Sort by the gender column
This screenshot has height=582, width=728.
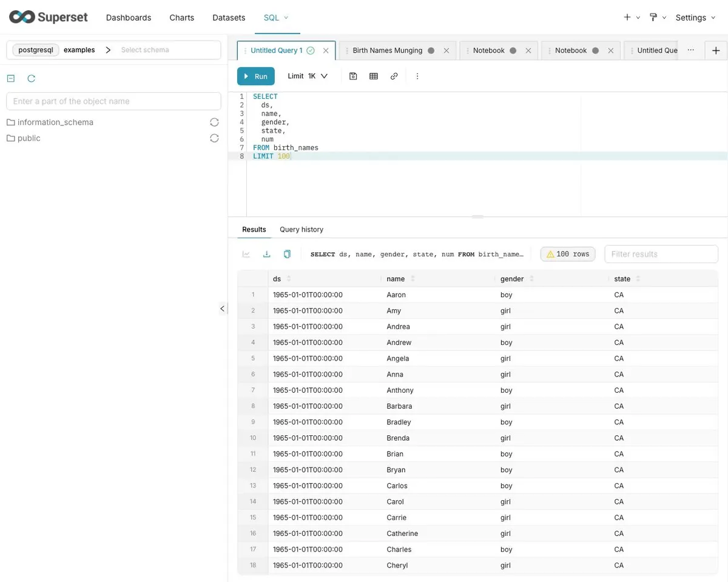531,279
